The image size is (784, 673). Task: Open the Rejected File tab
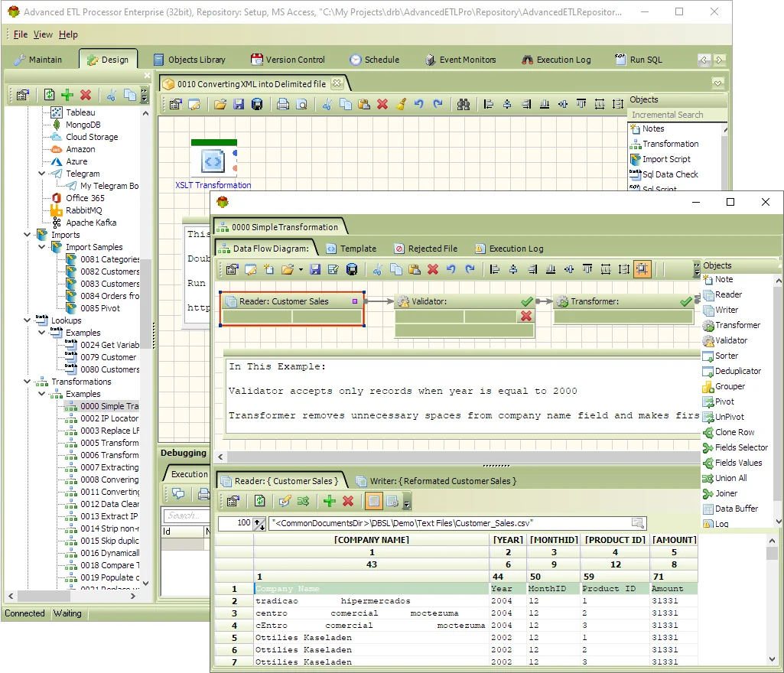[x=425, y=249]
